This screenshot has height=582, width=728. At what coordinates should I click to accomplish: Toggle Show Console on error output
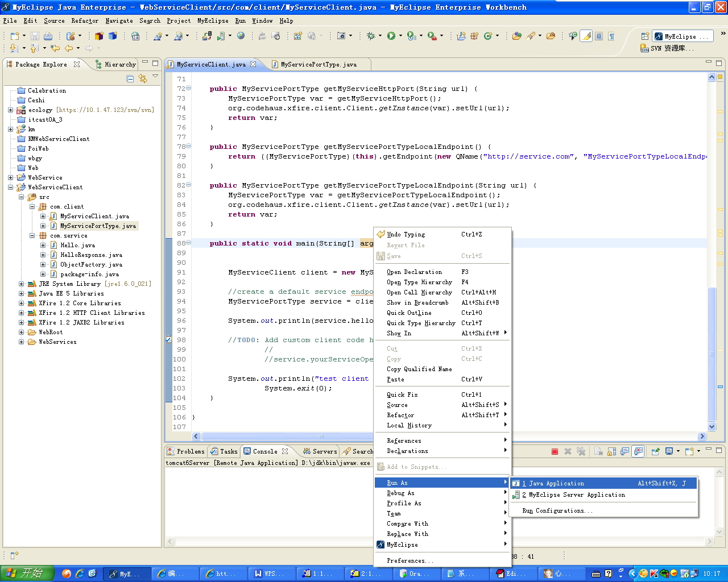(638, 451)
